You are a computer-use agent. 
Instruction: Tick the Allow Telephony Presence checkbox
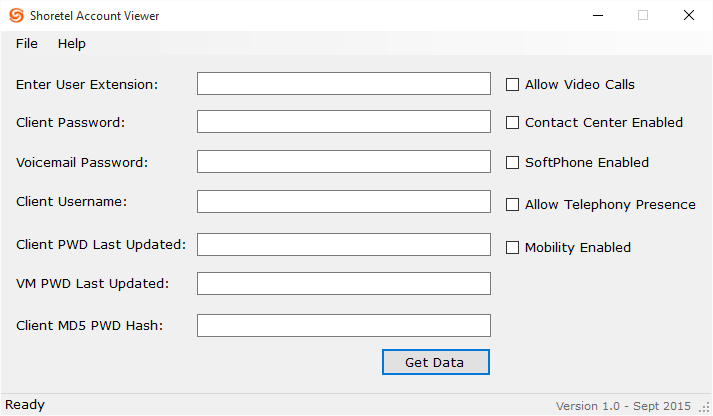tap(513, 205)
